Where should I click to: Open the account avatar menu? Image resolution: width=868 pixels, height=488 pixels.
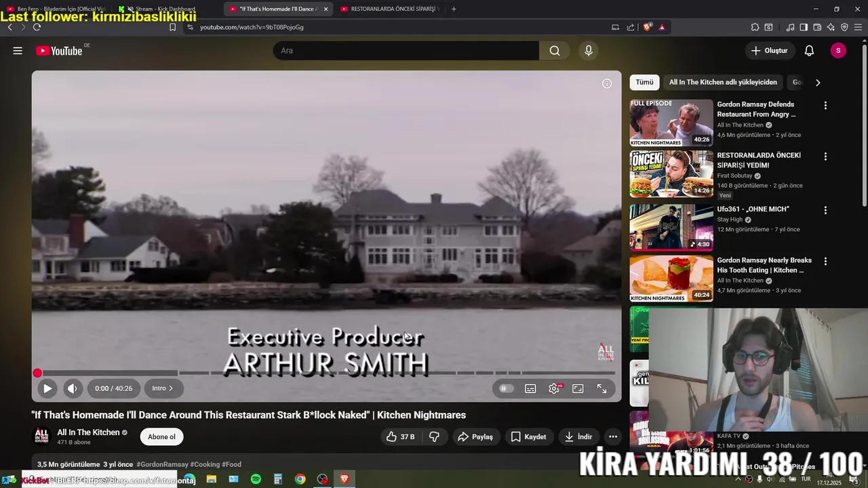pos(838,51)
